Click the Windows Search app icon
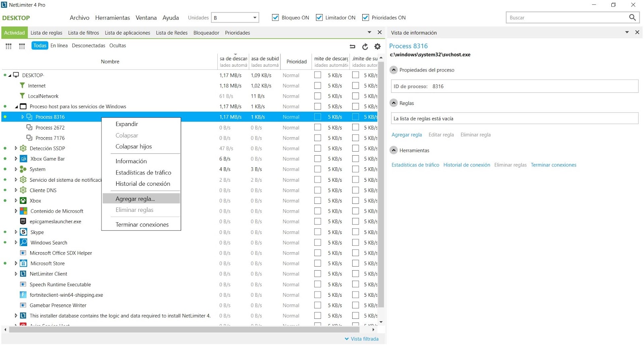Screen dimensions: 644x345 23,242
